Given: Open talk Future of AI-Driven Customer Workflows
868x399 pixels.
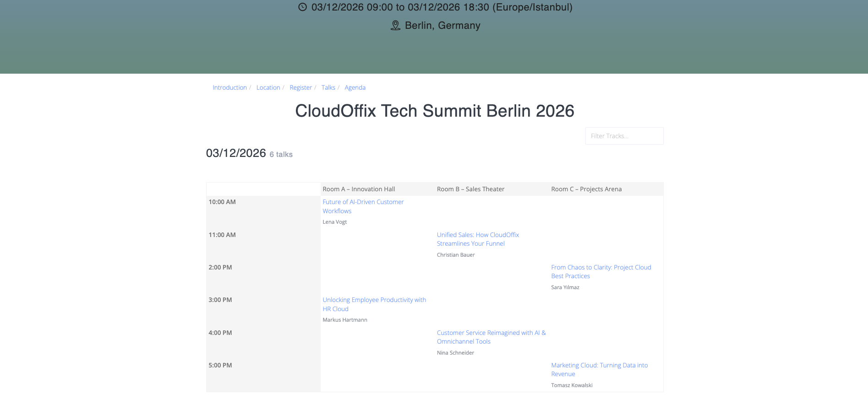Looking at the screenshot, I should [363, 206].
